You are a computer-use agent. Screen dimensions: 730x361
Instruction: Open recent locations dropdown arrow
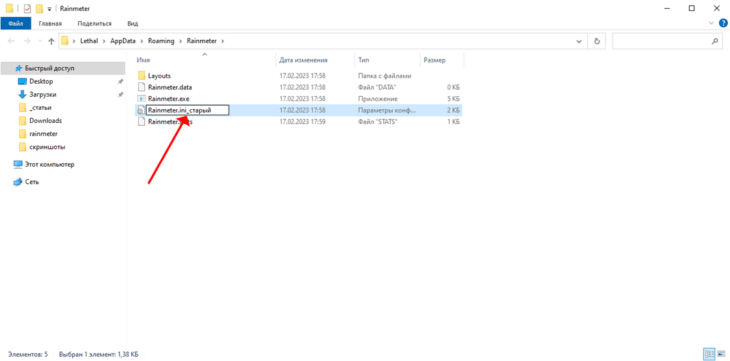tap(39, 41)
